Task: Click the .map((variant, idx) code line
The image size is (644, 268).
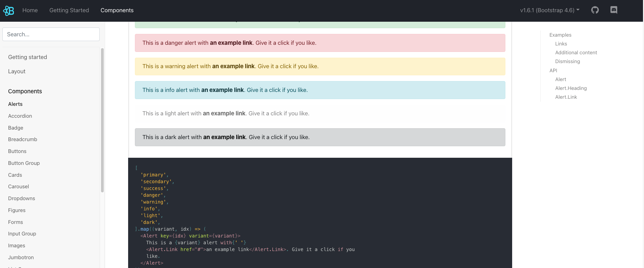Action: 170,229
